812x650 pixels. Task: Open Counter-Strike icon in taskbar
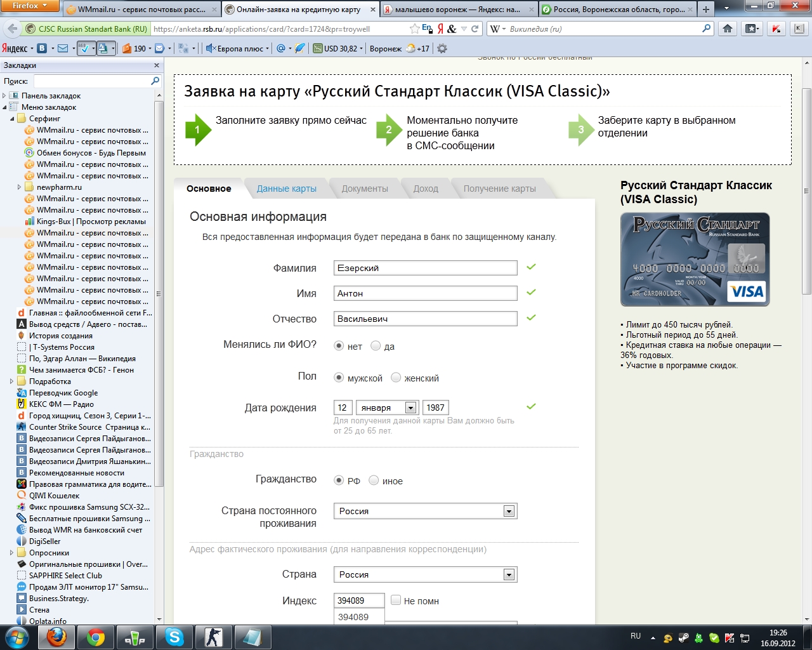(x=213, y=637)
